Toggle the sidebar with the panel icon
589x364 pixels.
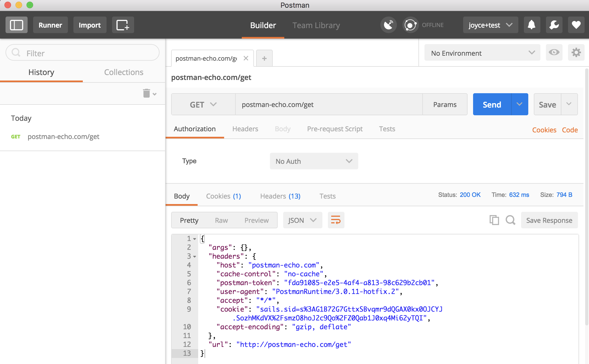coord(16,25)
